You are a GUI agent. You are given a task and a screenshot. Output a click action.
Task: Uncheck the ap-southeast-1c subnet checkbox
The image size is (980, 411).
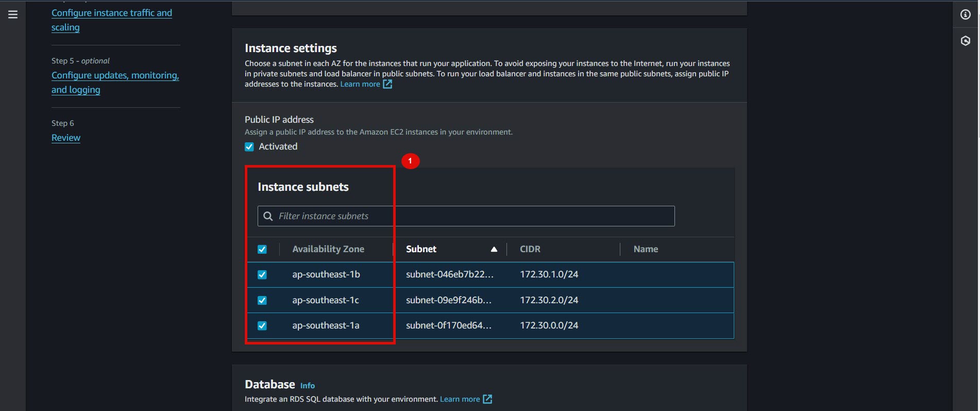262,300
